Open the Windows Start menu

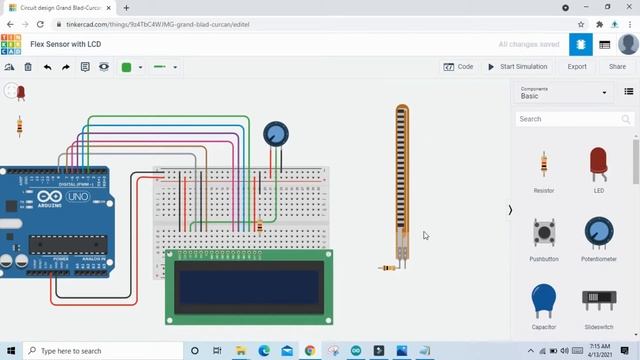[11, 351]
